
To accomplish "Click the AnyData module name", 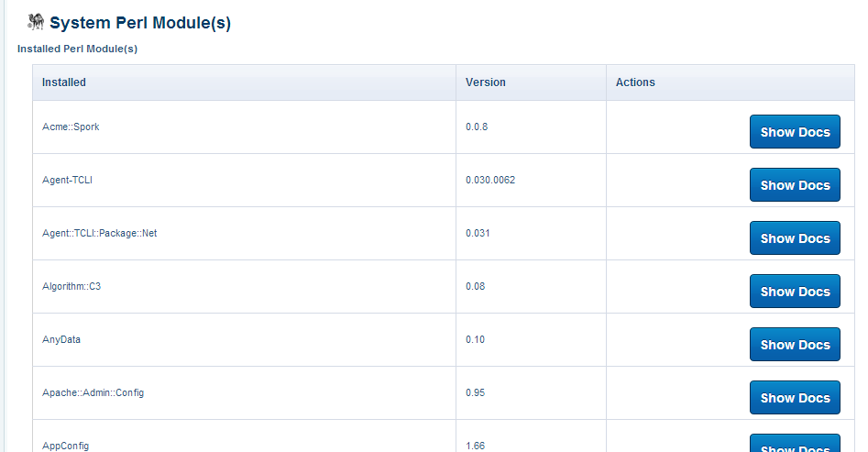I will pyautogui.click(x=60, y=339).
